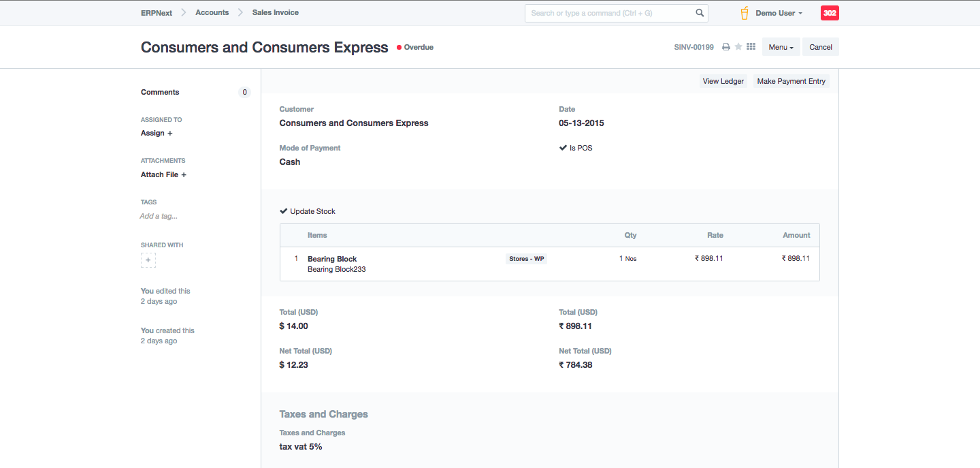Toggle the Update Stock checkbox

coord(284,211)
